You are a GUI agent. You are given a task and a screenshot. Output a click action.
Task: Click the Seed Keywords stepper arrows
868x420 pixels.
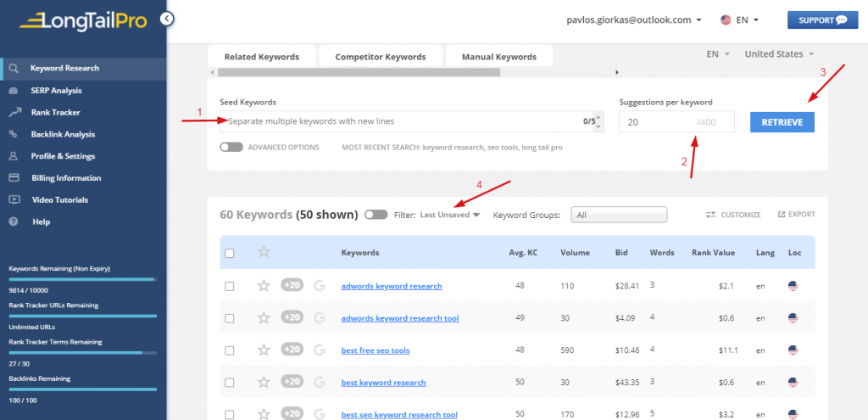(598, 121)
